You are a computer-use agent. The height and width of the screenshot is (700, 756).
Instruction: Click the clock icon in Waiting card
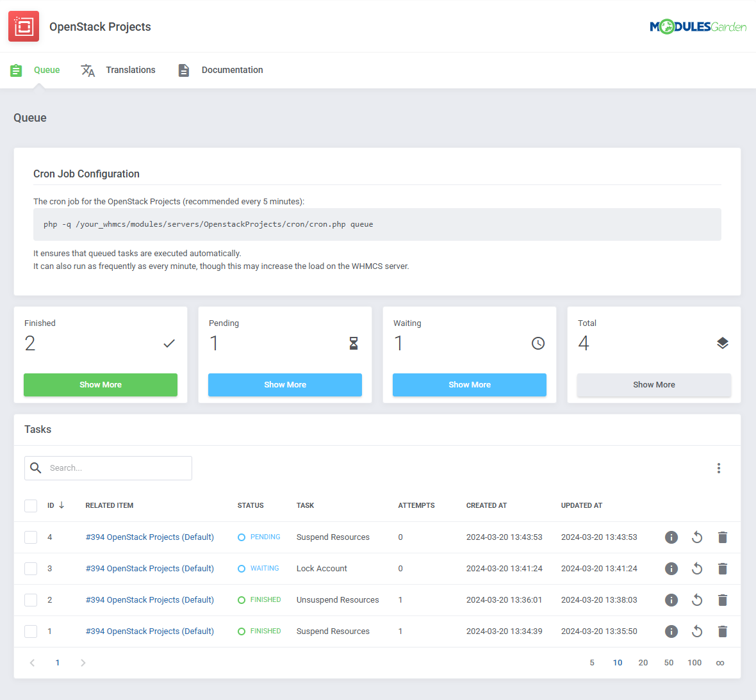[x=538, y=343]
